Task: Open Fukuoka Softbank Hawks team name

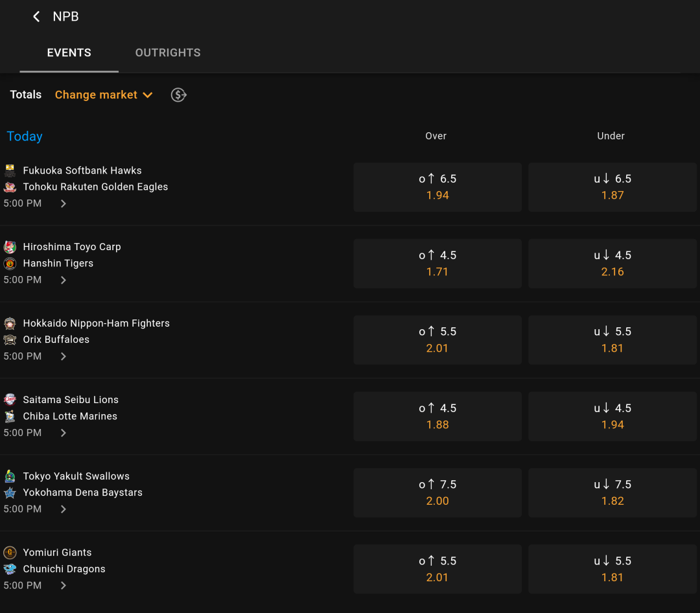Action: [x=82, y=170]
